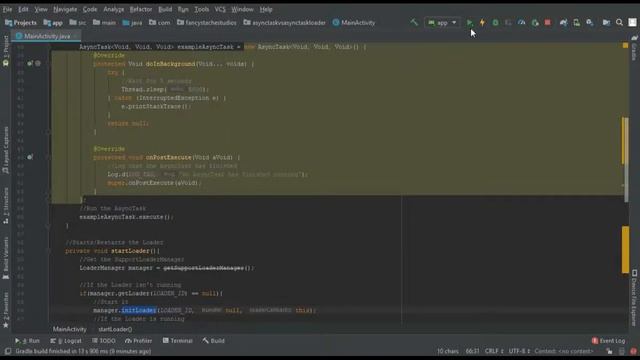Open the Navigate menu
The width and height of the screenshot is (640, 360).
coord(65,9)
